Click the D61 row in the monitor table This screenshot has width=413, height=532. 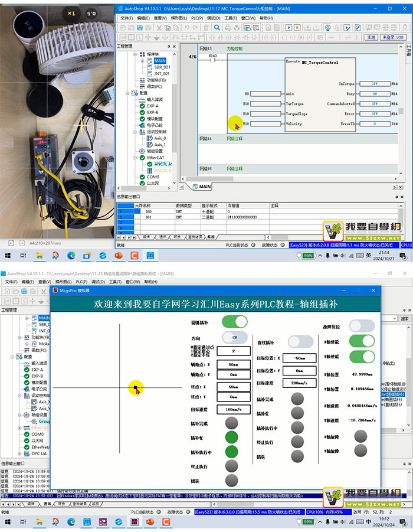(x=258, y=217)
